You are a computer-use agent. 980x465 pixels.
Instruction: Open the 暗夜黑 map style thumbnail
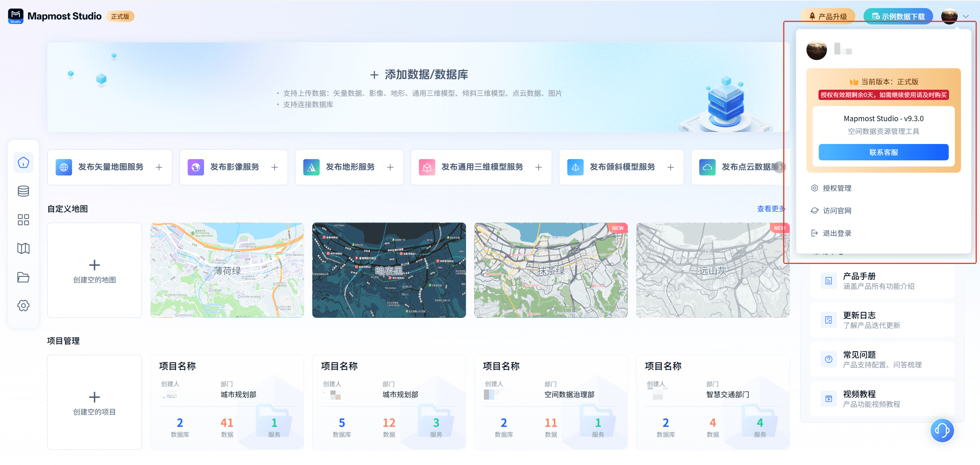tap(389, 270)
